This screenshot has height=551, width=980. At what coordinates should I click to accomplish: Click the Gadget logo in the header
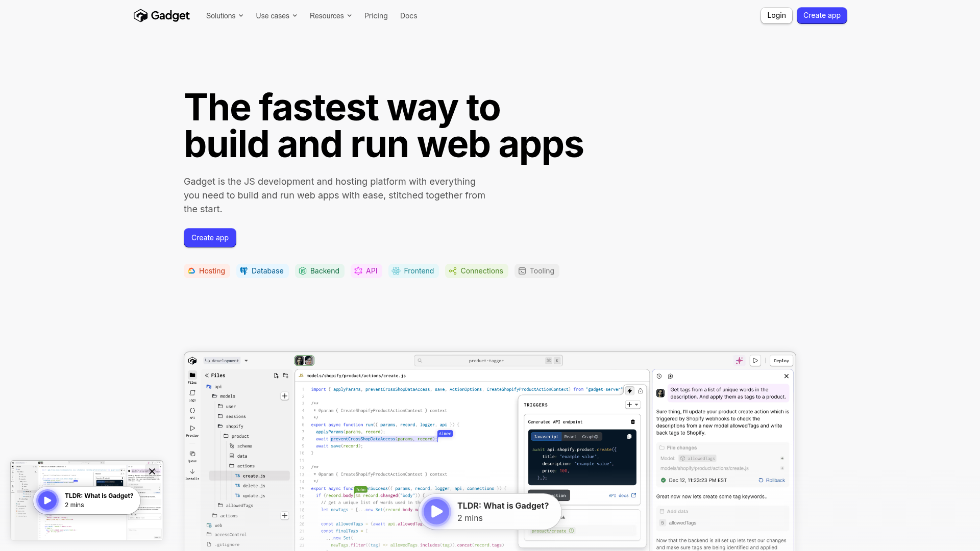[x=161, y=16]
